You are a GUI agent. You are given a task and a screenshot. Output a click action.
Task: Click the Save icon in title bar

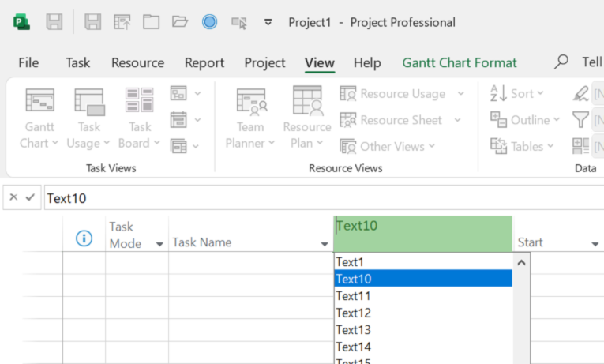tap(54, 22)
